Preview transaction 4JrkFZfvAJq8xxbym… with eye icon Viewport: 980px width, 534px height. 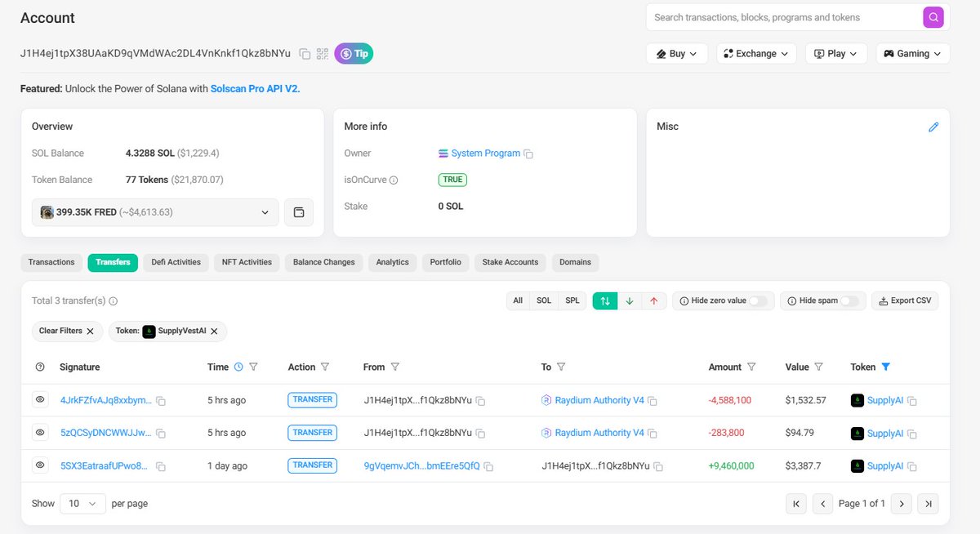click(x=39, y=400)
